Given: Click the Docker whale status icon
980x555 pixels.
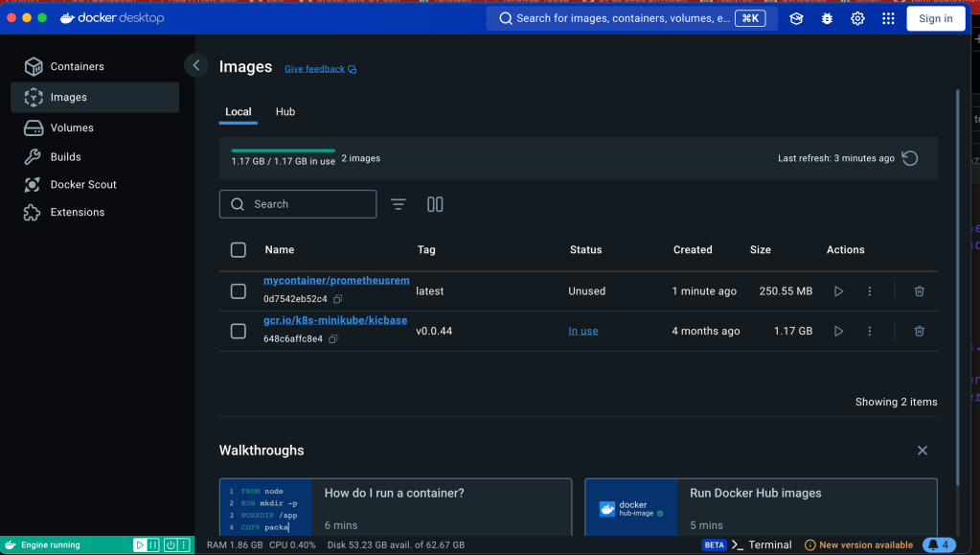Looking at the screenshot, I should coord(10,545).
